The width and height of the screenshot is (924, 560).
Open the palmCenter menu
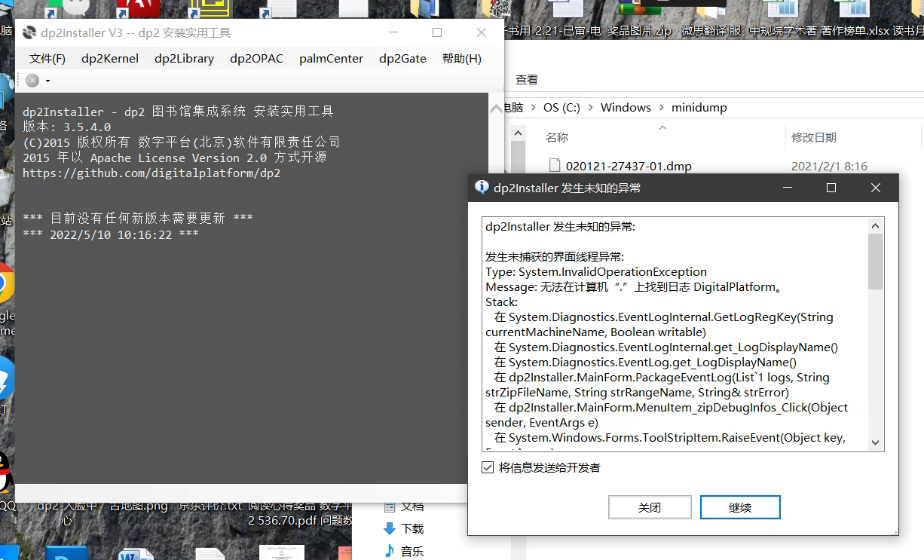[x=331, y=58]
